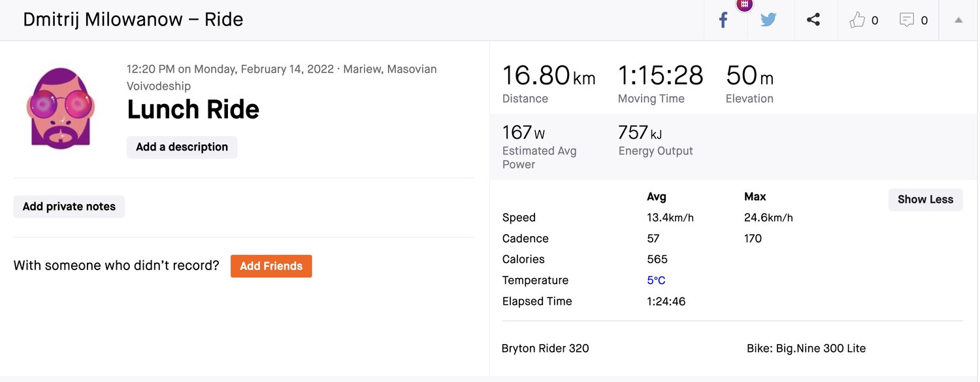Click the purple calendar badge icon

click(x=744, y=5)
